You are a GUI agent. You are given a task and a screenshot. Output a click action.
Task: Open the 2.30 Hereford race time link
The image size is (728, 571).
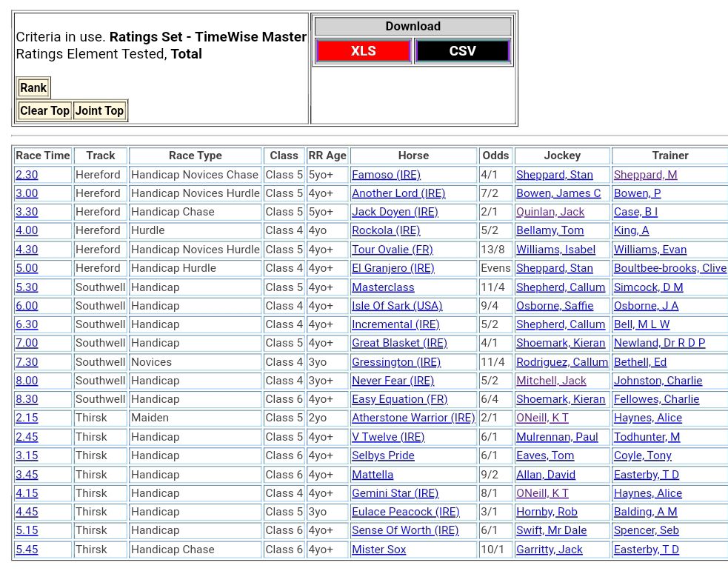pyautogui.click(x=27, y=175)
